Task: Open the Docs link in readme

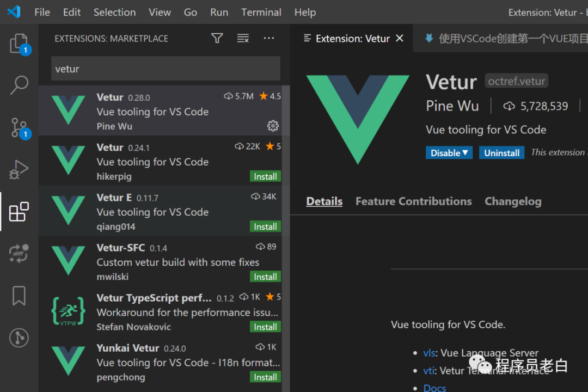Action: [434, 388]
